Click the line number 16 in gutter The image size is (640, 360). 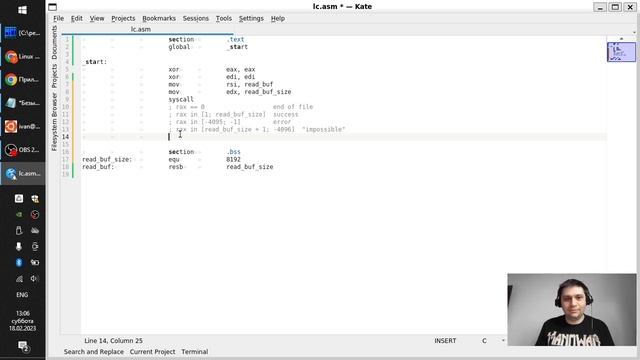coord(66,152)
